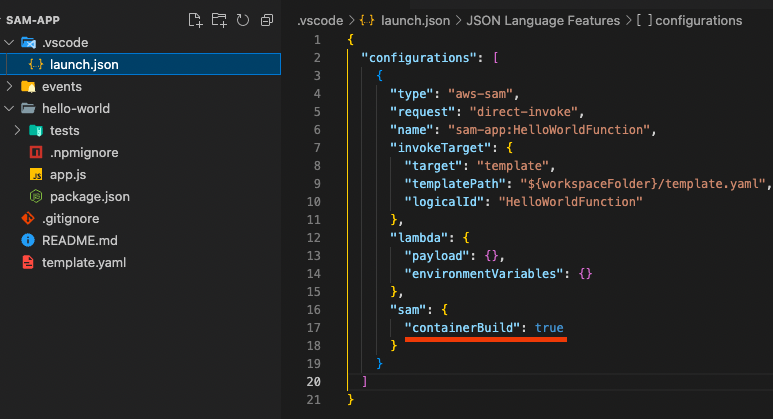Viewport: 773px width, 419px height.
Task: Click the "configurations" key on line 2
Action: [419, 58]
